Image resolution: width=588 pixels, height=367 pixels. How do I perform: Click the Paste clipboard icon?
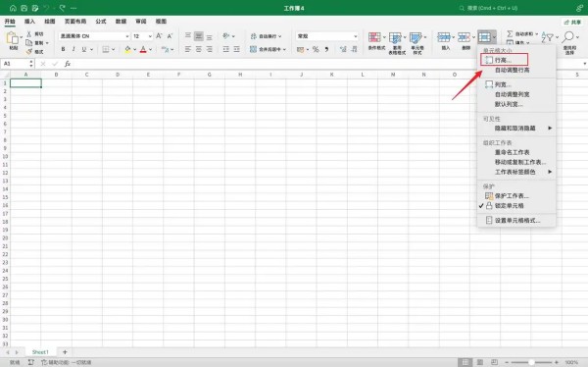[13, 38]
